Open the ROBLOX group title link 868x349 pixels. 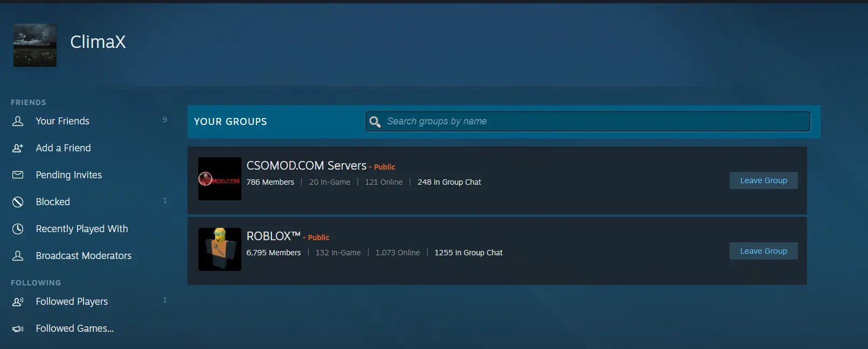tap(273, 236)
